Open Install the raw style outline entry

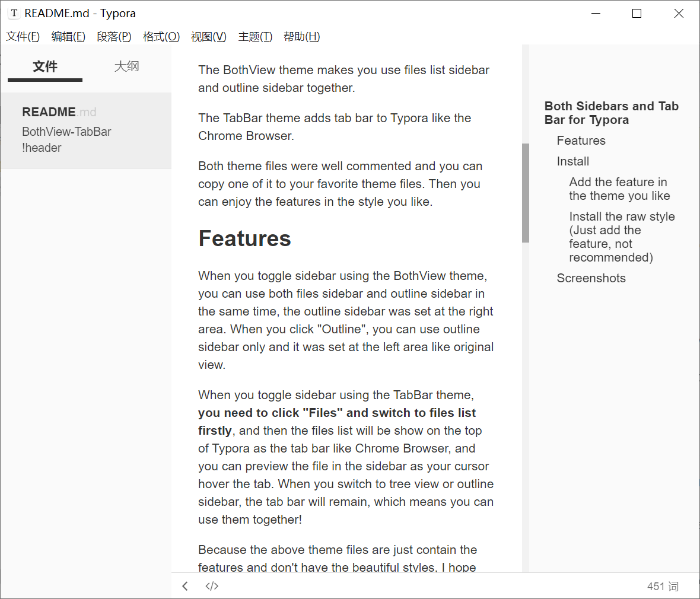622,237
